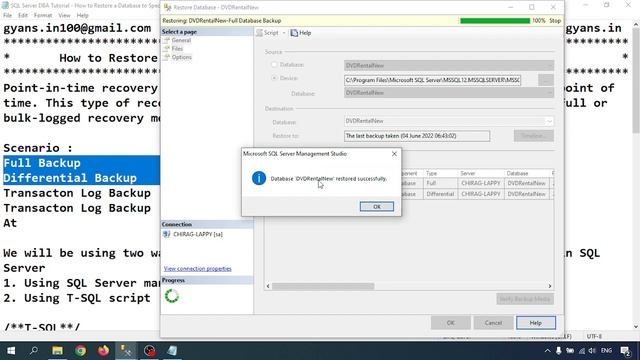Click the green 100% restore progress bar

[x=495, y=20]
